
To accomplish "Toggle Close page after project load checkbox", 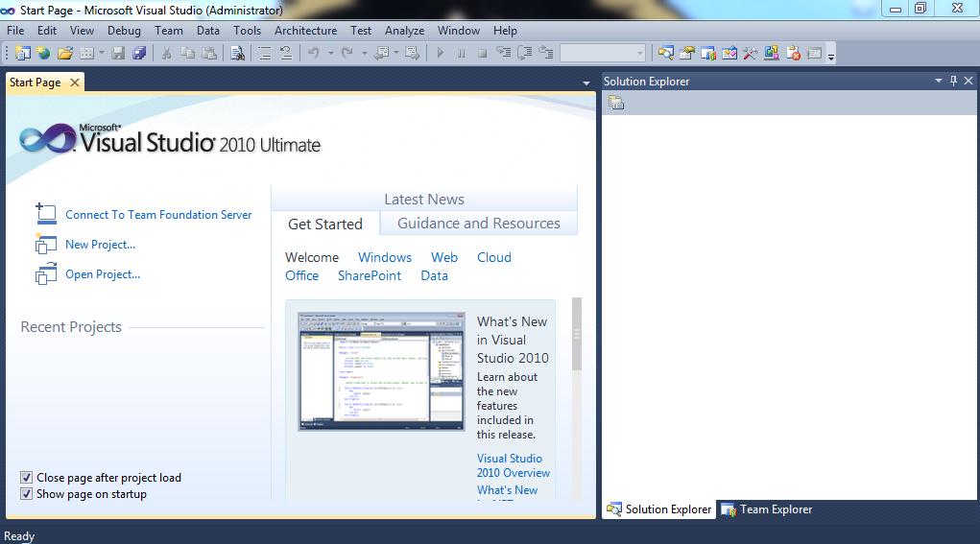I will [26, 478].
